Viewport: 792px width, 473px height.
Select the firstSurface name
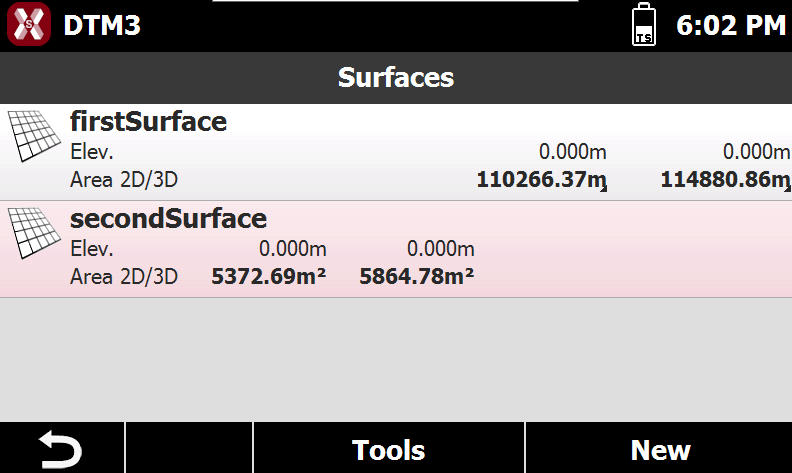click(x=148, y=122)
